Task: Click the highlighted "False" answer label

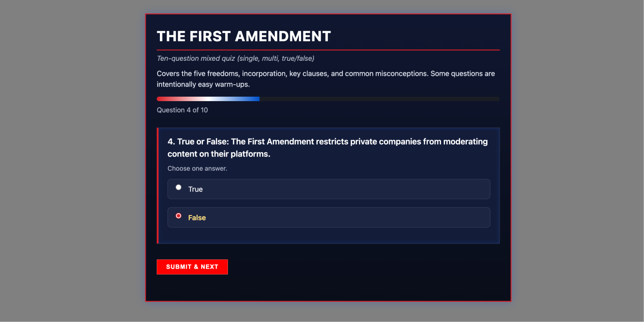Action: [x=197, y=218]
